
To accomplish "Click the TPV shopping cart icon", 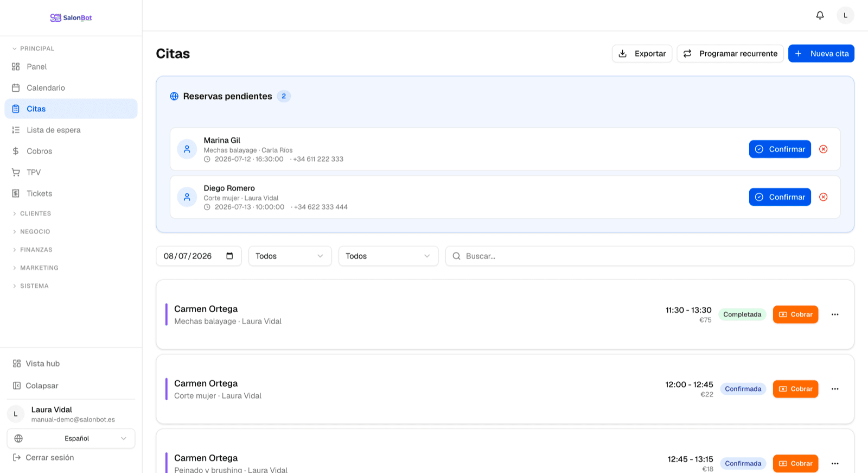I will pos(16,173).
